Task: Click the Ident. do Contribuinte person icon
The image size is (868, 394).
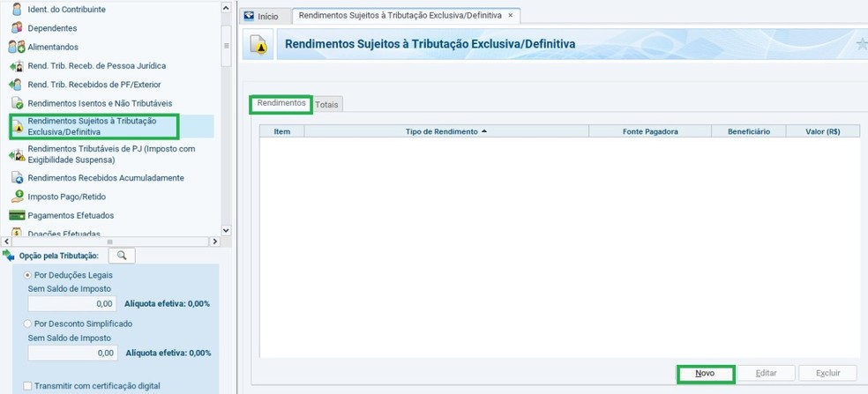Action: click(16, 10)
